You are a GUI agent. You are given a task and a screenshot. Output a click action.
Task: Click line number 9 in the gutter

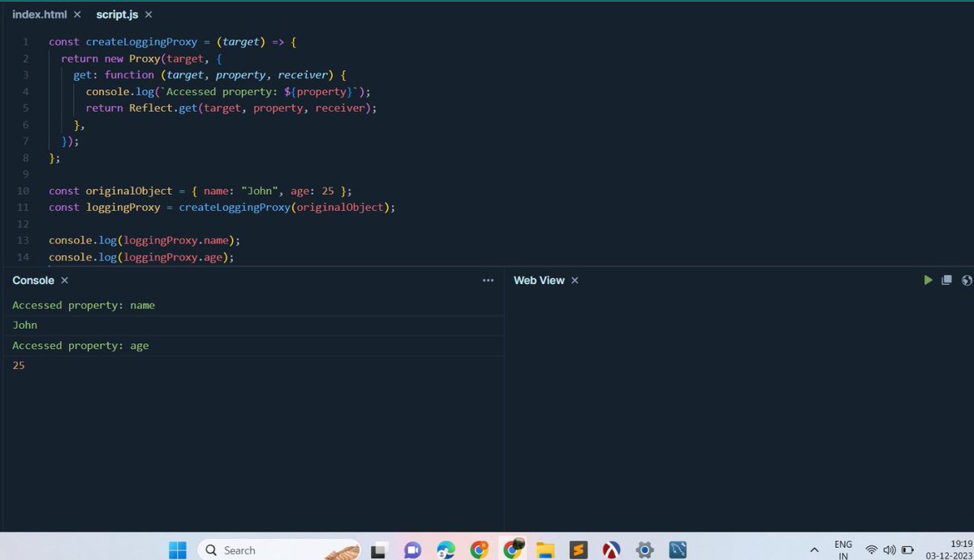26,174
